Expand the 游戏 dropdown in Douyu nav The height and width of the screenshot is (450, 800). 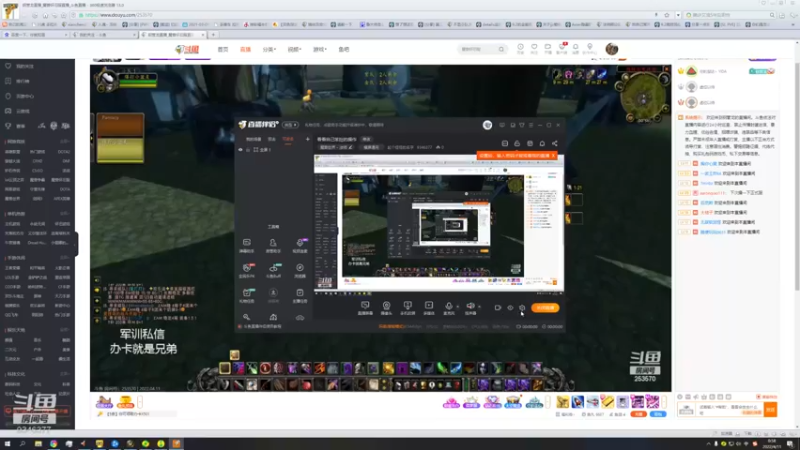pyautogui.click(x=319, y=49)
